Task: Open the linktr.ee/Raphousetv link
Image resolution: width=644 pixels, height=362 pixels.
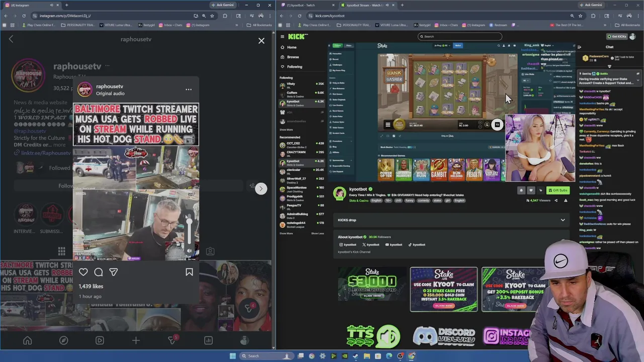Action: coord(46,153)
